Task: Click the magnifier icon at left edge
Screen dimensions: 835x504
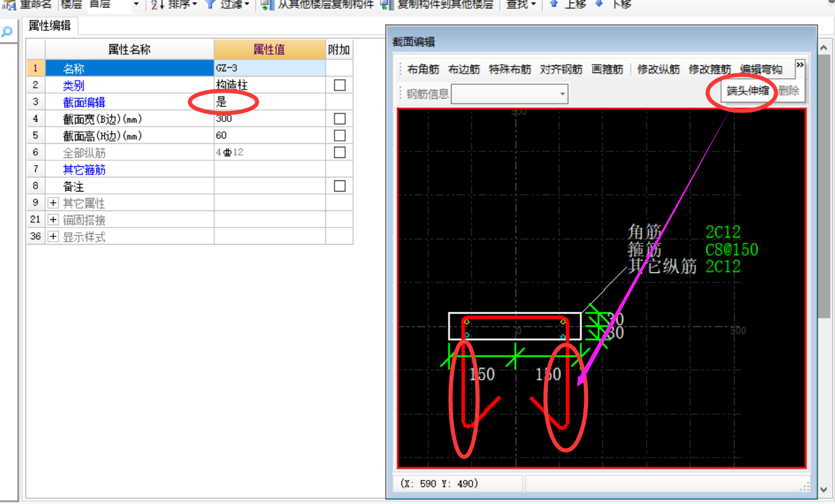Action: tap(7, 32)
